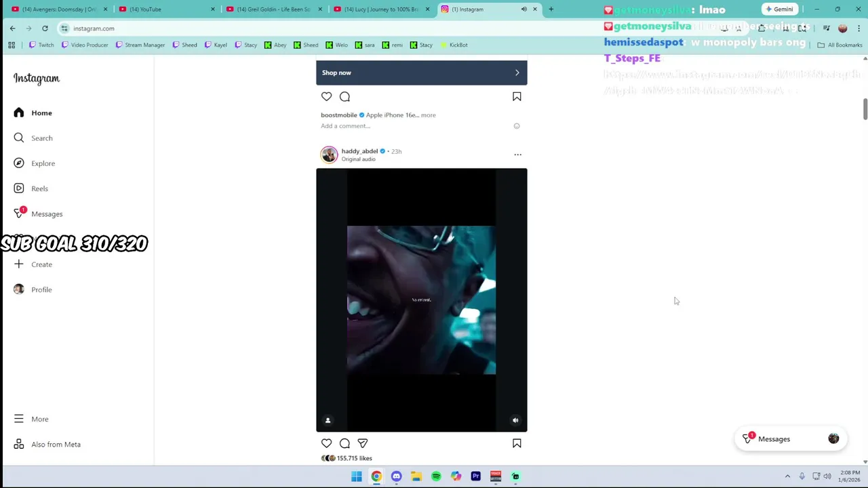Screen dimensions: 868x488
Task: Open Stream Manager bookmark
Action: [140, 45]
